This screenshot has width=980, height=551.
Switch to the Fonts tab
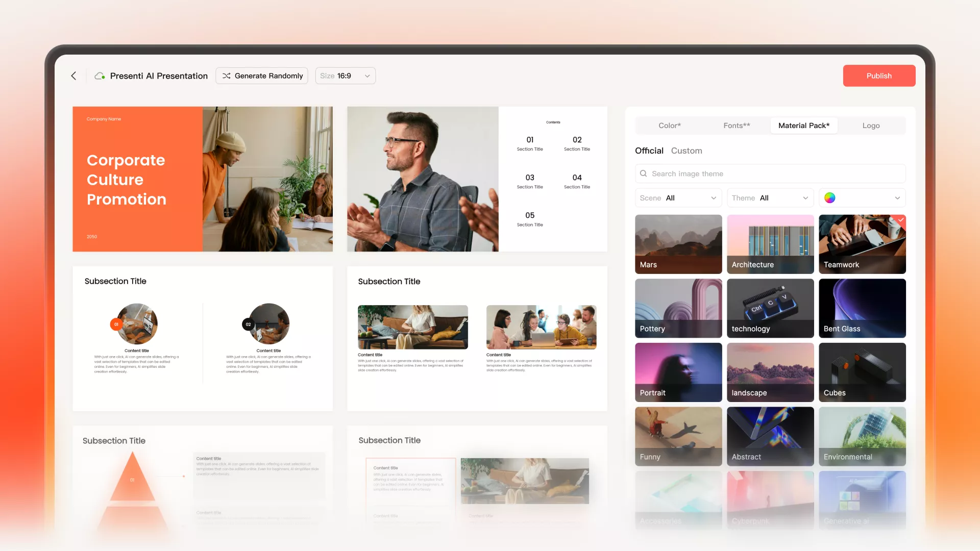point(736,126)
